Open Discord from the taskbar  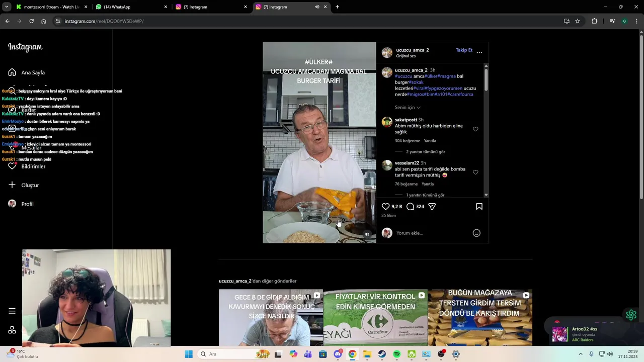(338, 354)
